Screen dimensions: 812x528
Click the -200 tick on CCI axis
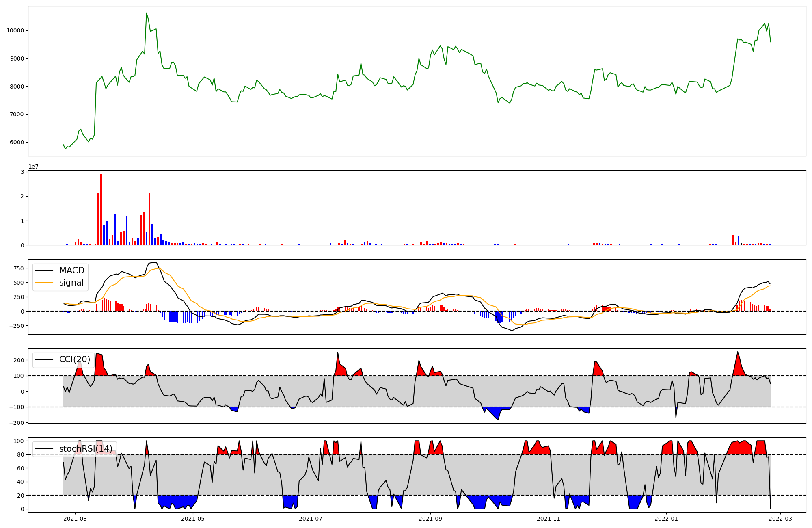click(17, 423)
